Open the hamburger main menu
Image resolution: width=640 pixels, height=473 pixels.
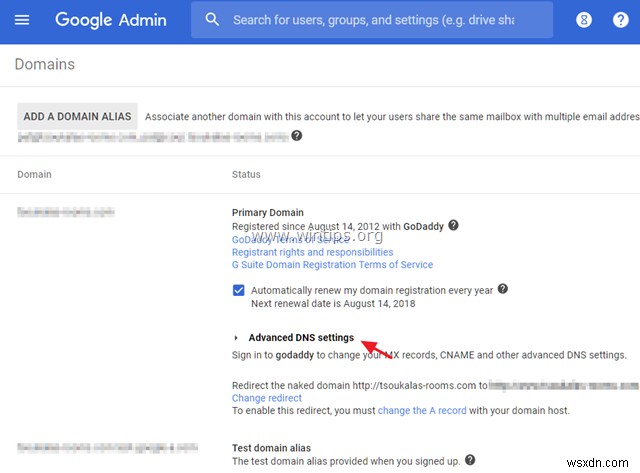point(22,20)
